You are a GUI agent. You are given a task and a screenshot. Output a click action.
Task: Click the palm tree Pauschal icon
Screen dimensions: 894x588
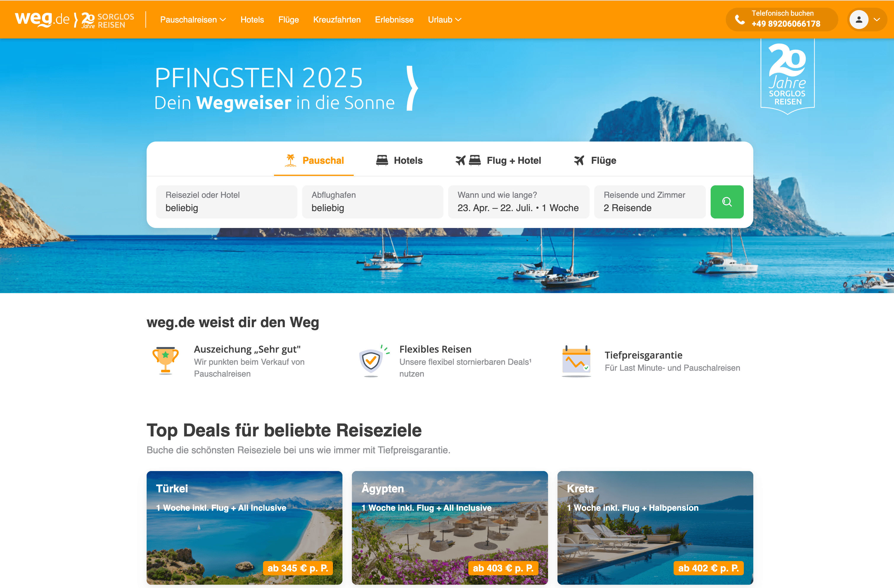coord(290,160)
